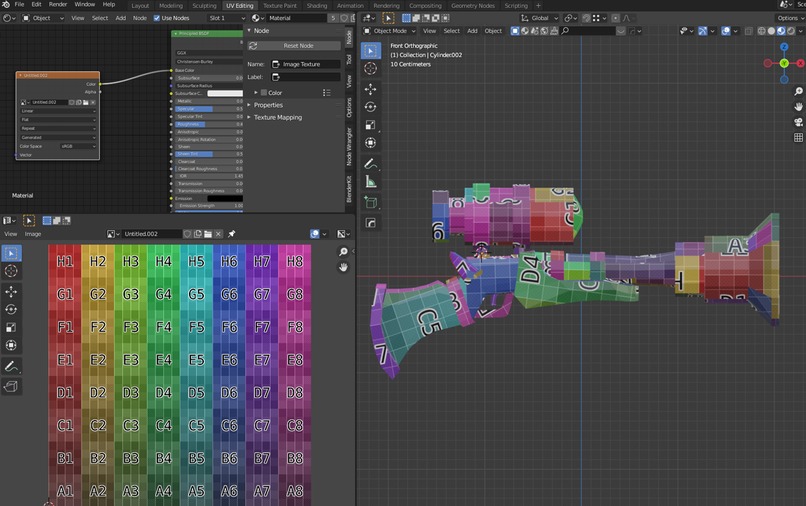Viewport: 806px width, 506px height.
Task: Click the Zoom view icon in 3D viewport
Action: tap(798, 92)
